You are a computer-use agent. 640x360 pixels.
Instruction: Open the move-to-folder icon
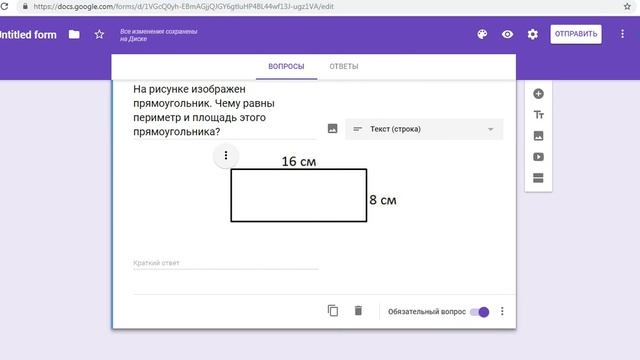click(x=74, y=34)
